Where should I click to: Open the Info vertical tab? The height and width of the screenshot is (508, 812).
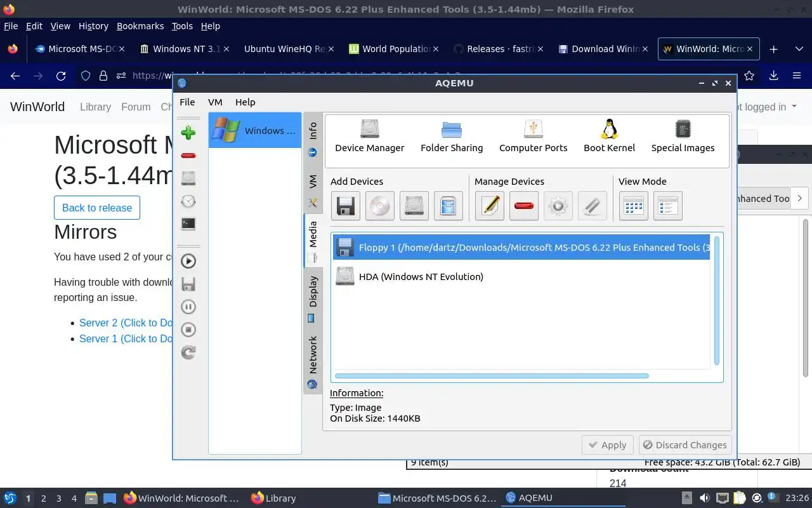pos(313,140)
